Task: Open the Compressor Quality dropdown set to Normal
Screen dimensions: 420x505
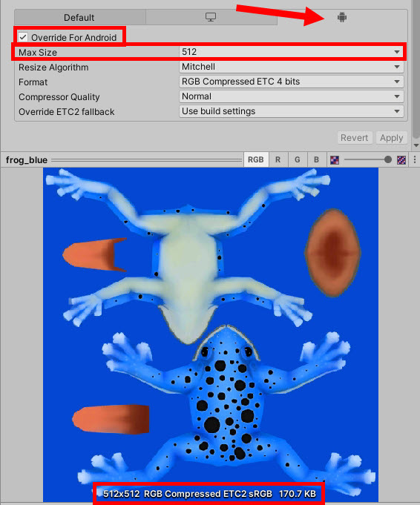Action: pos(291,96)
